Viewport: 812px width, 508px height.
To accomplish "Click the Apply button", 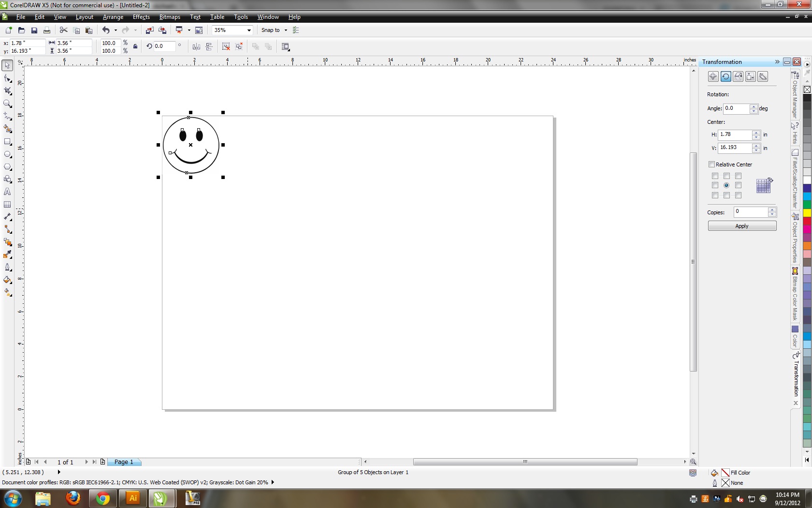I will click(742, 226).
